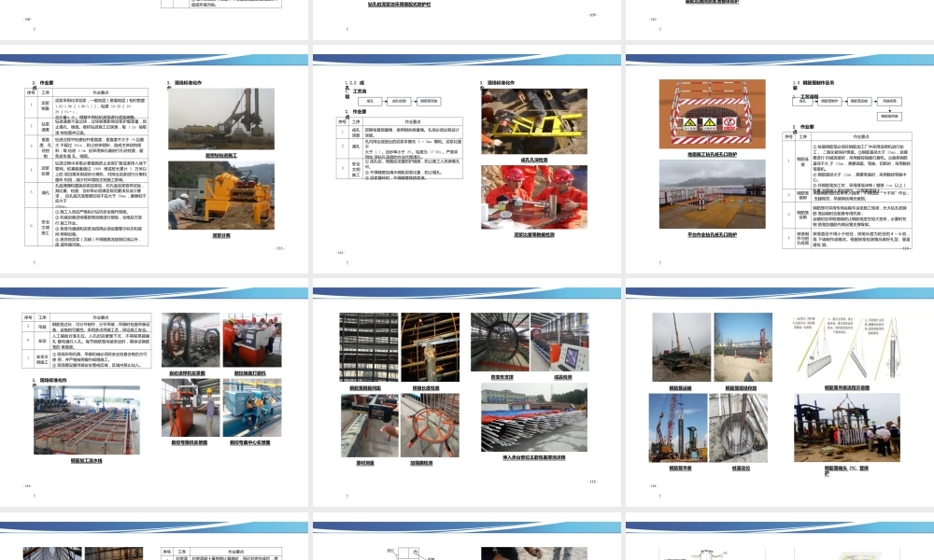Click the 成品检测 caption
Screen dimensions: 934x560
click(563, 377)
